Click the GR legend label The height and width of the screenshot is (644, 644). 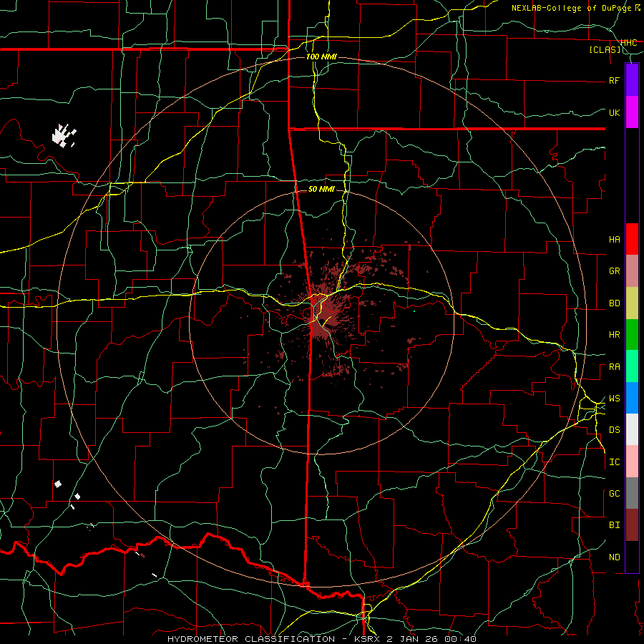coord(614,270)
